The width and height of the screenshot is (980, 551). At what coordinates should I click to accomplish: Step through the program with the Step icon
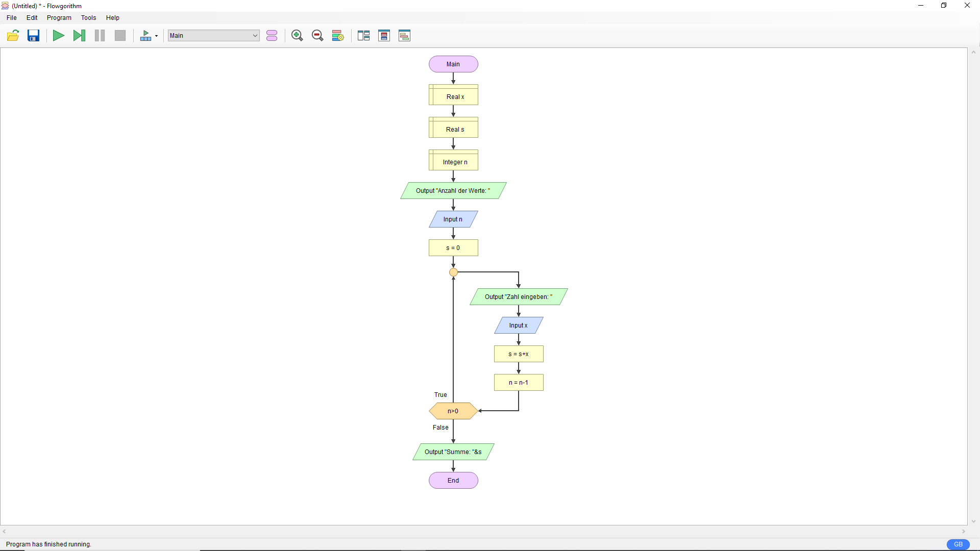79,36
